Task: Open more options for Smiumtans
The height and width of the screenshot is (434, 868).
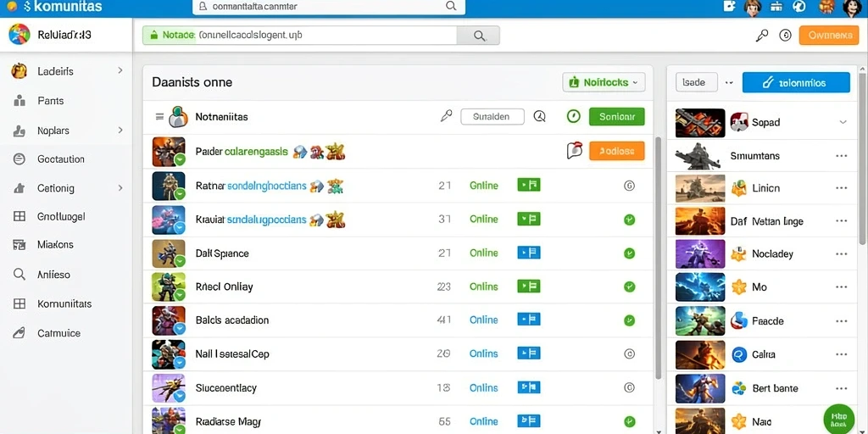Action: coord(842,156)
